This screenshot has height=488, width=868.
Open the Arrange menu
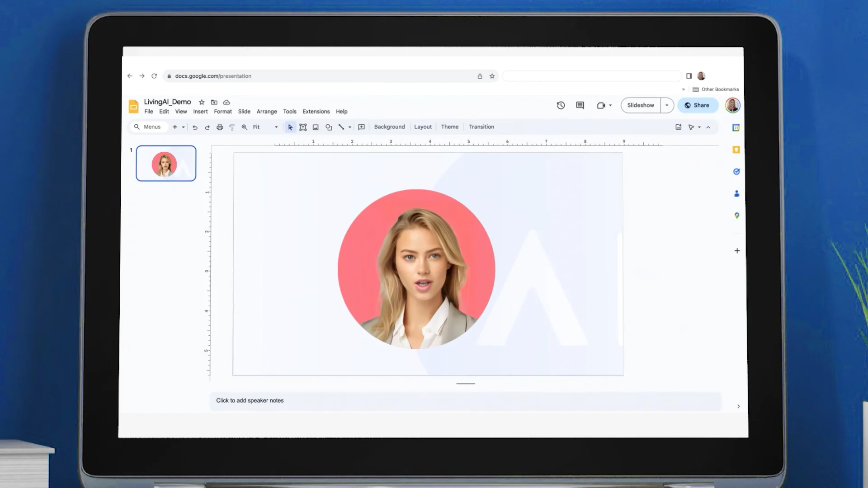click(267, 112)
